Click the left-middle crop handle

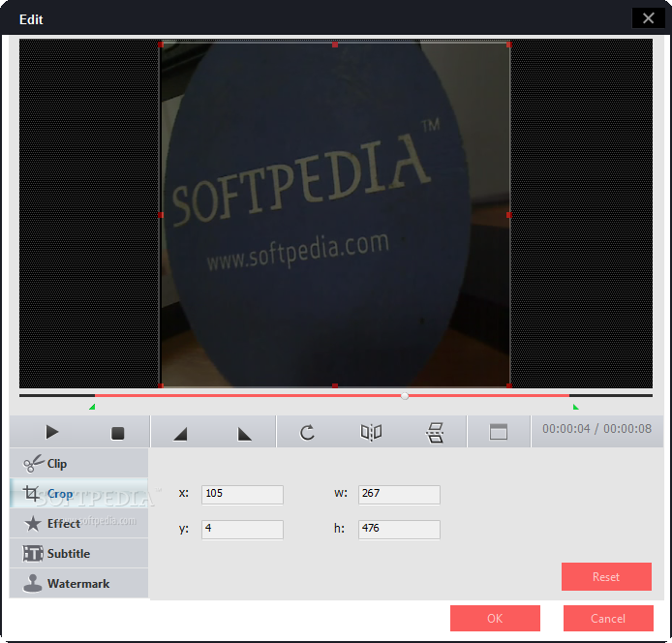161,215
